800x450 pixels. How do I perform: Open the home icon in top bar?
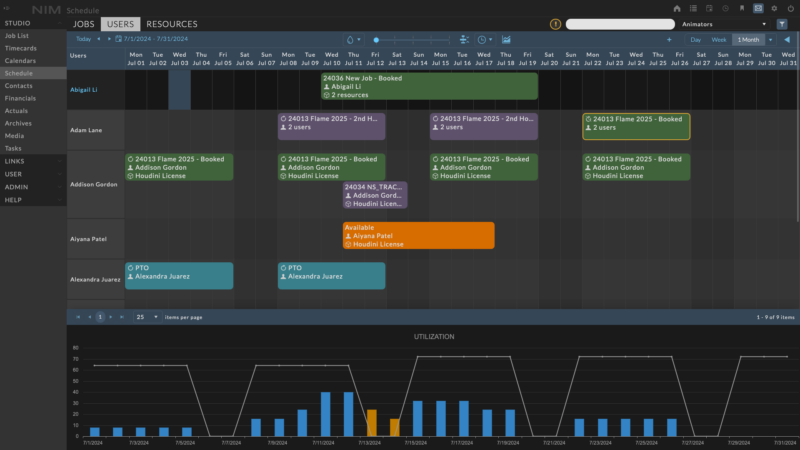pyautogui.click(x=677, y=9)
